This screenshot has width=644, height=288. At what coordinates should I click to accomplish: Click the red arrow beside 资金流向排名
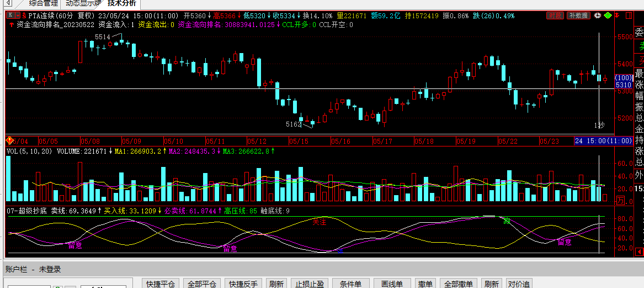coord(12,25)
